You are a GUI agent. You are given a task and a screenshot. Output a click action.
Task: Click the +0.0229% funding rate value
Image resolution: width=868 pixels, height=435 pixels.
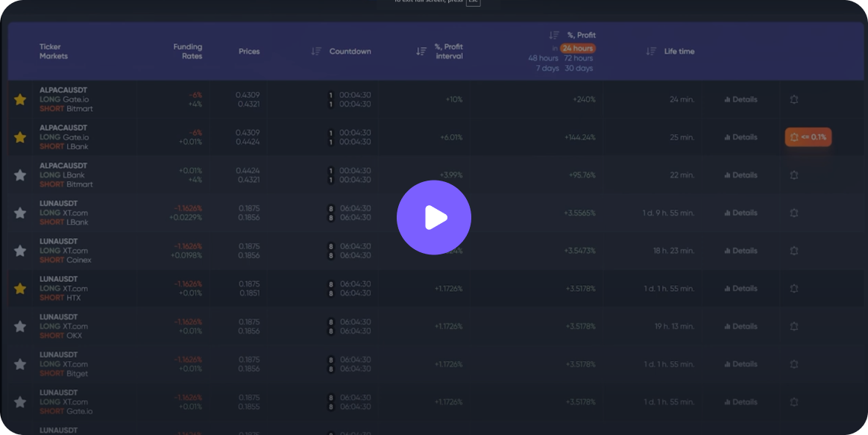186,218
